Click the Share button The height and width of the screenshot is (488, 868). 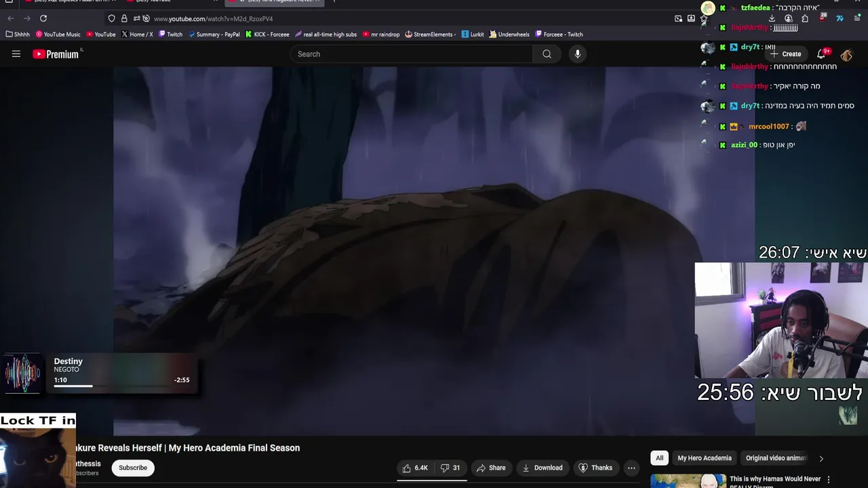491,468
